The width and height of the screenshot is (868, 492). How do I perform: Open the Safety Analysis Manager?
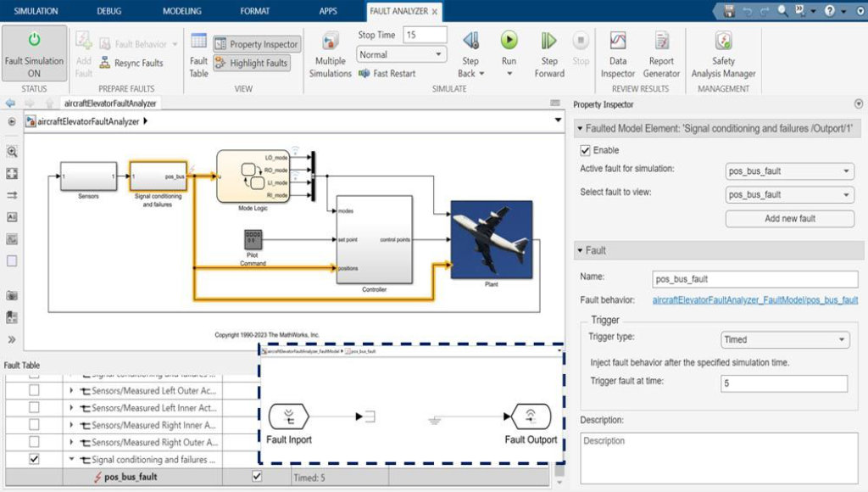pos(723,55)
